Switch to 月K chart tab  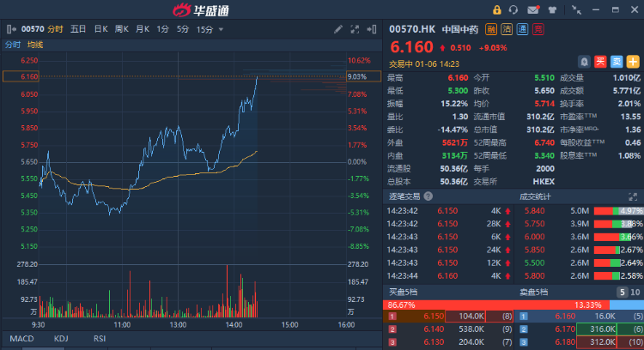coord(143,29)
